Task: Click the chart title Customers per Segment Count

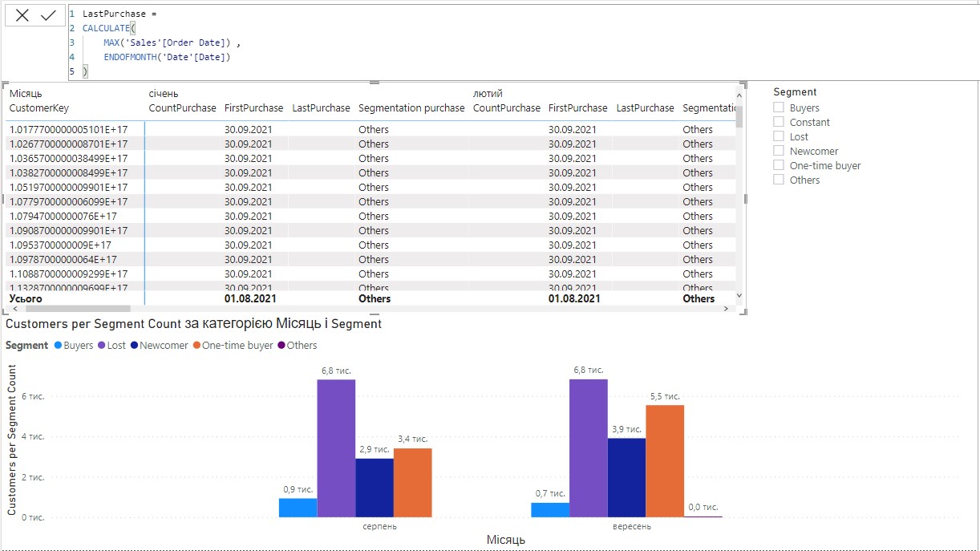Action: [x=193, y=324]
